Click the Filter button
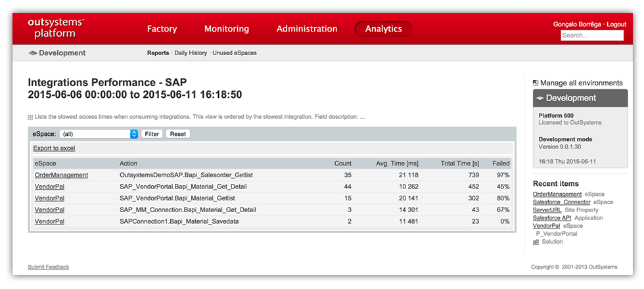This screenshot has height=289, width=644. coord(152,134)
